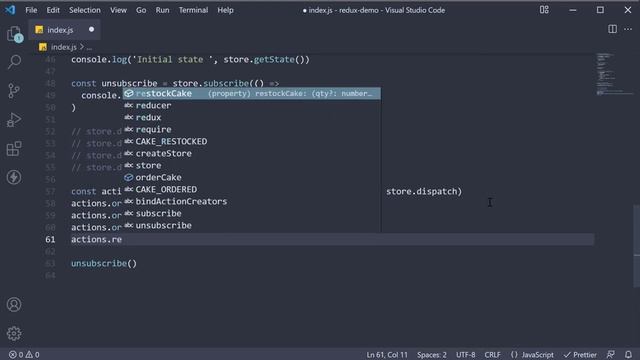640x360 pixels.
Task: Click Ln 61, Col 11 in status bar
Action: pyautogui.click(x=387, y=355)
